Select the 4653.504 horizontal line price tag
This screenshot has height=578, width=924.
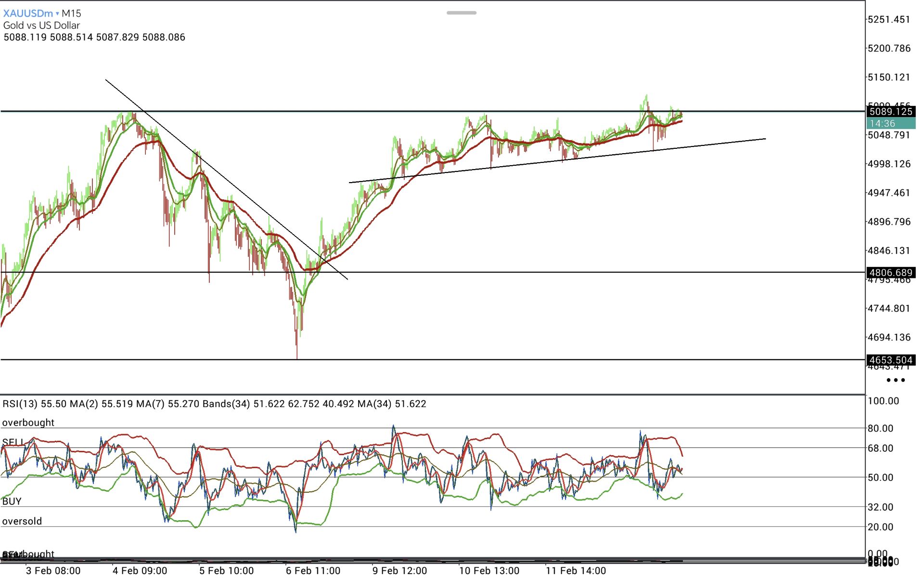pos(890,360)
